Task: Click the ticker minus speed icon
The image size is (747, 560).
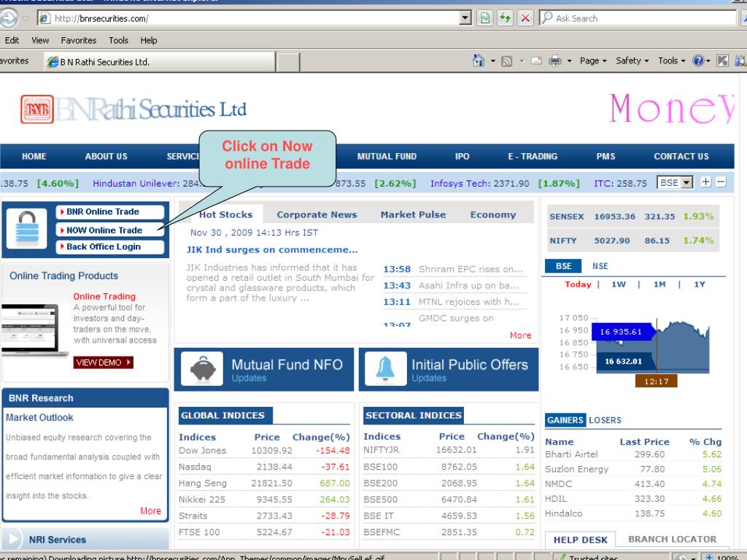Action: pos(721,182)
